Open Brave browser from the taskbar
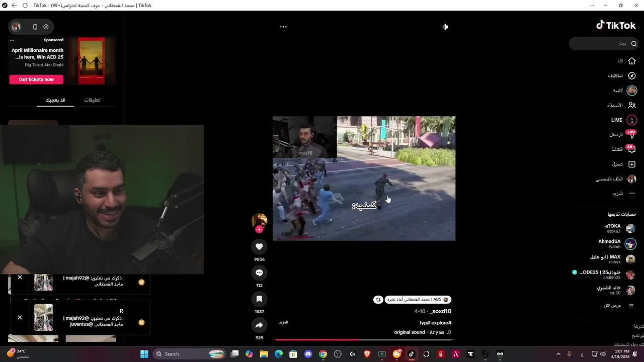644x362 pixels. [x=367, y=354]
